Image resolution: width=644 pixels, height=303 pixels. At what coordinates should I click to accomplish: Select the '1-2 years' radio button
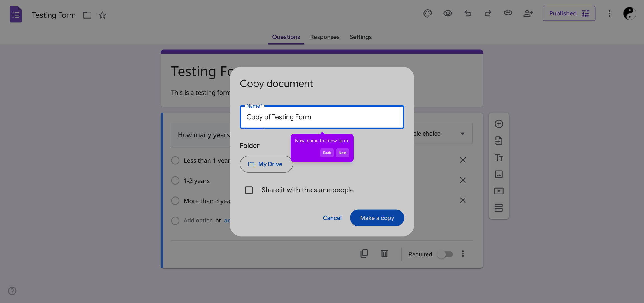pos(175,180)
